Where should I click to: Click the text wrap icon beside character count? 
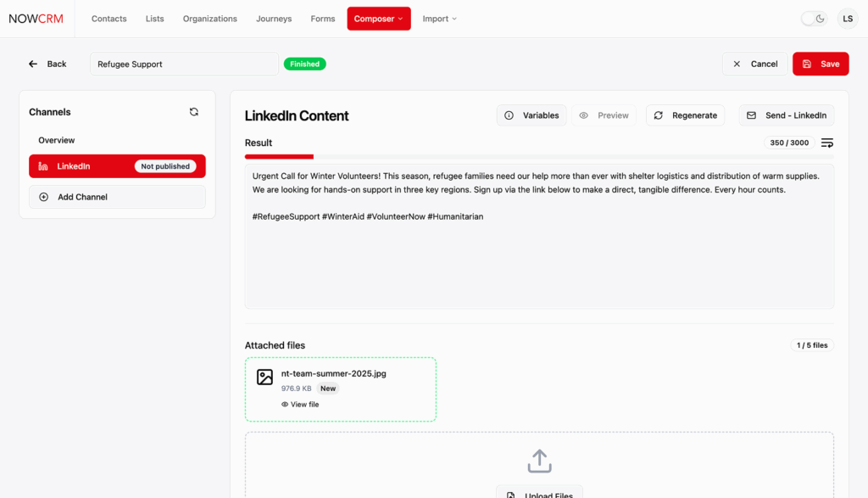point(827,143)
